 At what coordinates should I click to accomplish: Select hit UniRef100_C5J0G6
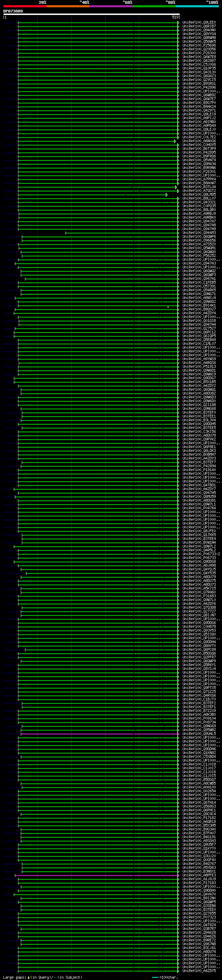pyautogui.click(x=199, y=64)
